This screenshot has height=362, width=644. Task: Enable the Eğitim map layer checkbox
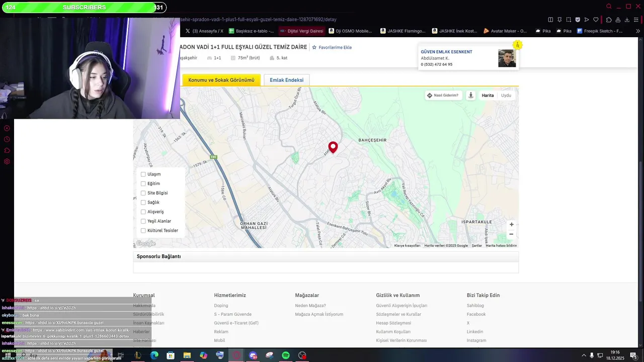143,184
